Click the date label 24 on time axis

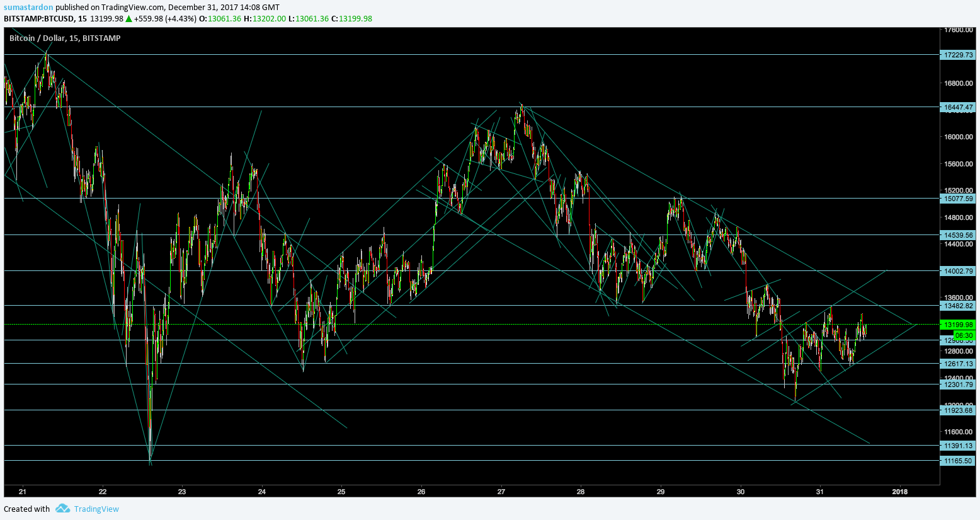(262, 492)
